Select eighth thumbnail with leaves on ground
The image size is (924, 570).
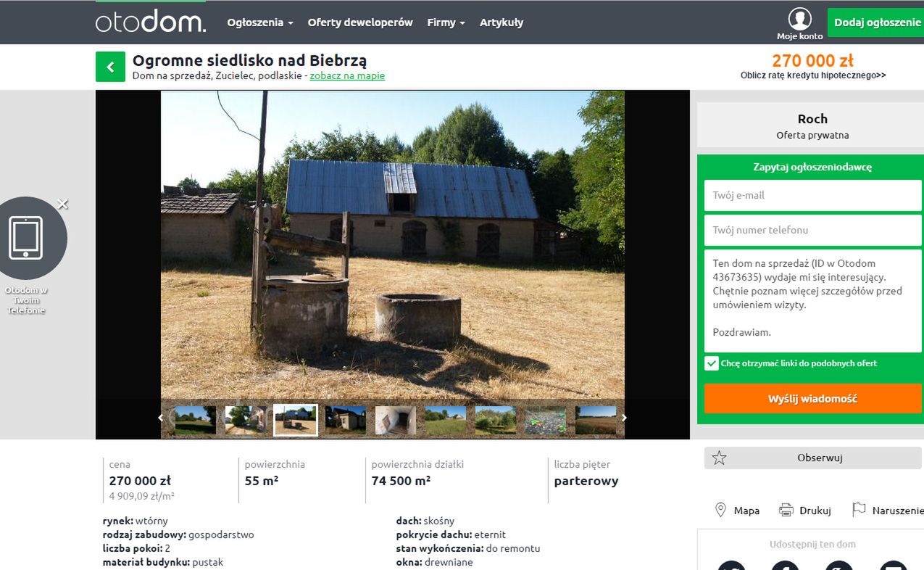tap(546, 420)
